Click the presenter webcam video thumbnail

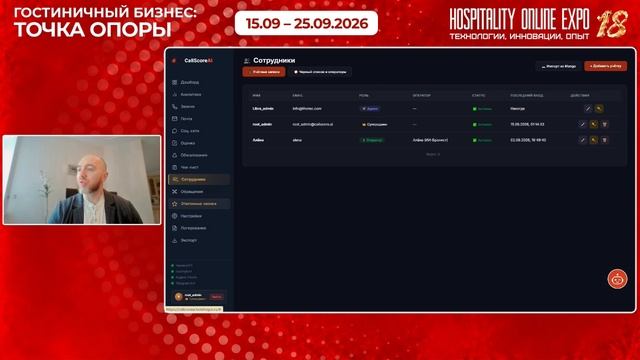[82, 180]
